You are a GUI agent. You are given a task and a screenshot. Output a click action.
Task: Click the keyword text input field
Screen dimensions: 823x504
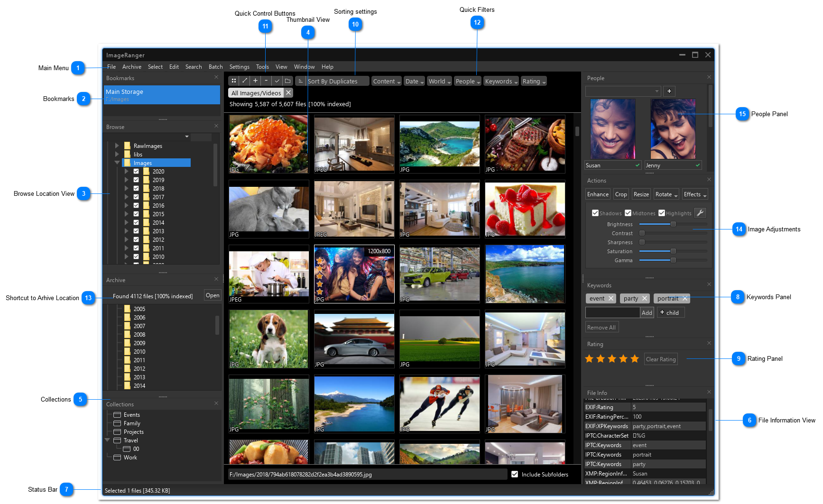click(612, 312)
